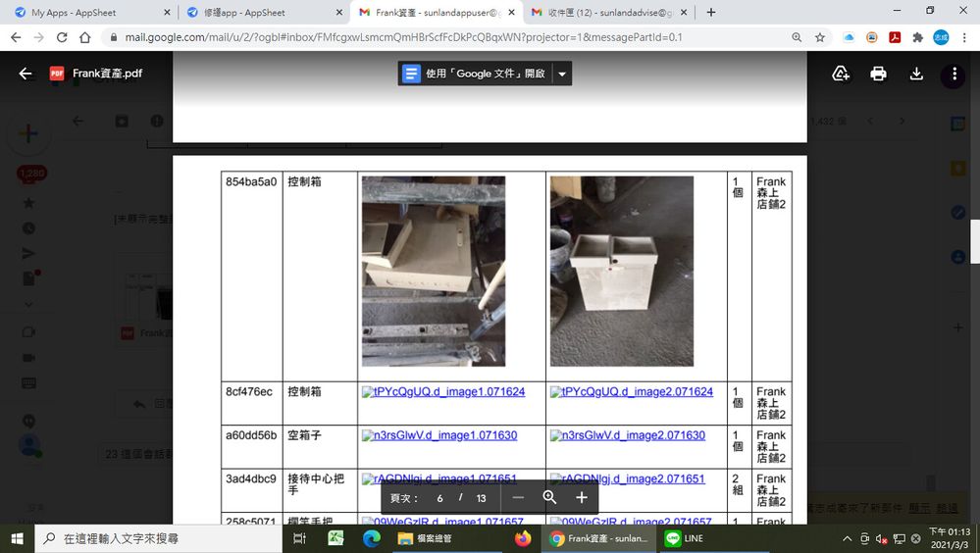Reload the current page
980x553 pixels.
pyautogui.click(x=62, y=37)
